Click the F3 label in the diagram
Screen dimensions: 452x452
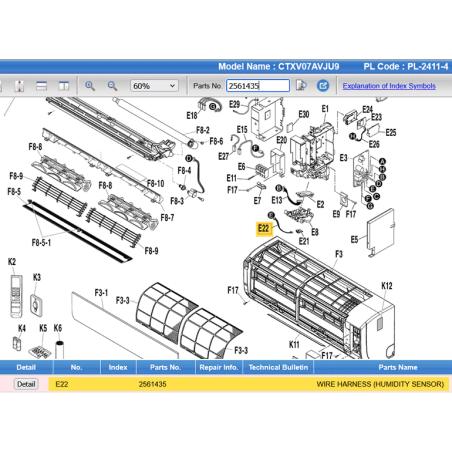pos(339,254)
